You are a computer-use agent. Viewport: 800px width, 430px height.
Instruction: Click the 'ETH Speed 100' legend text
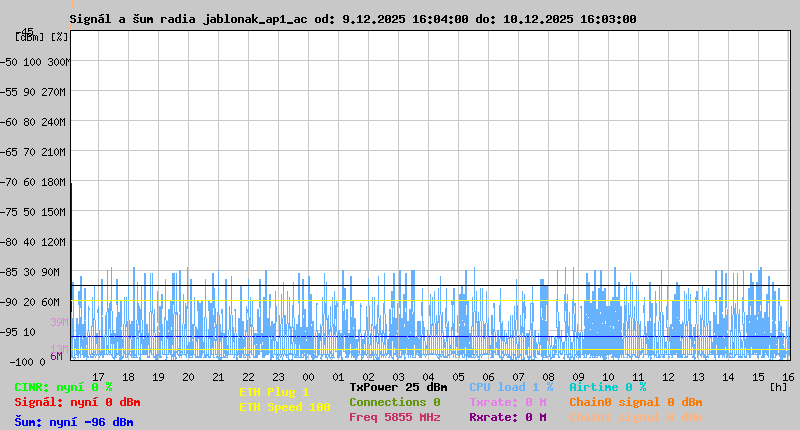[x=285, y=407]
